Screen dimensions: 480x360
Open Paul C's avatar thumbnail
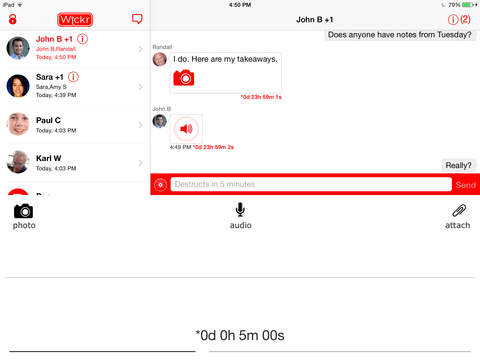(18, 124)
